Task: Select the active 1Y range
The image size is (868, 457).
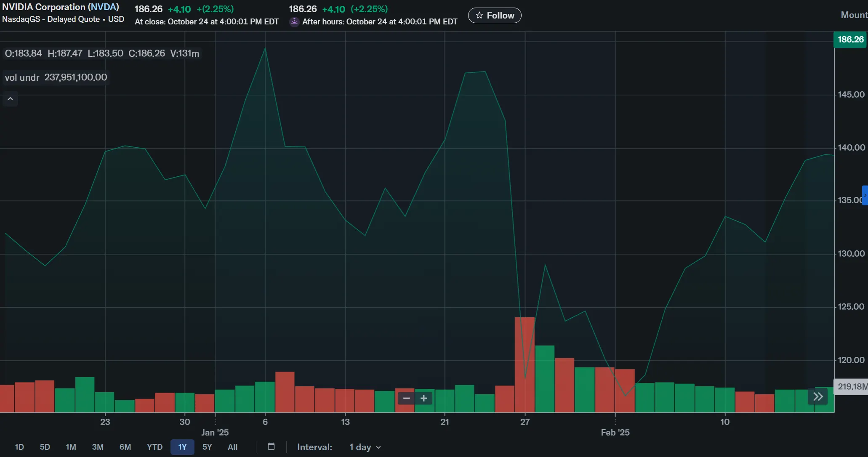Action: coord(182,447)
